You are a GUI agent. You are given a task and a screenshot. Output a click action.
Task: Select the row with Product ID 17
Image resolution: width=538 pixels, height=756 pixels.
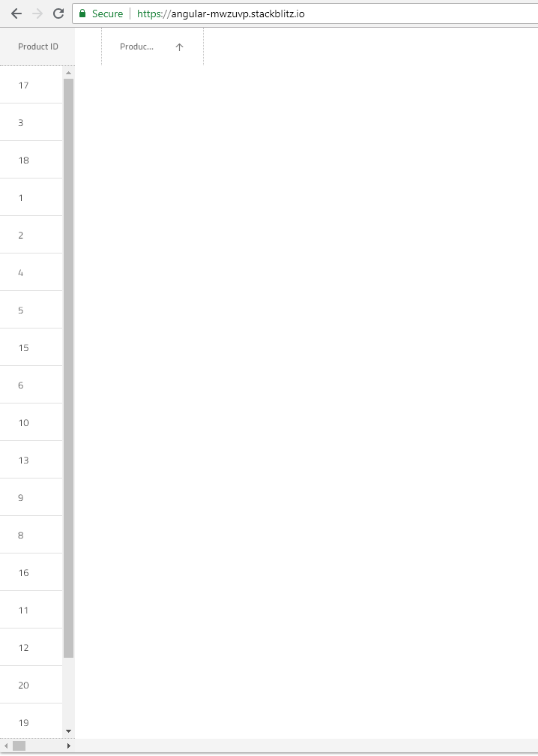coord(31,85)
